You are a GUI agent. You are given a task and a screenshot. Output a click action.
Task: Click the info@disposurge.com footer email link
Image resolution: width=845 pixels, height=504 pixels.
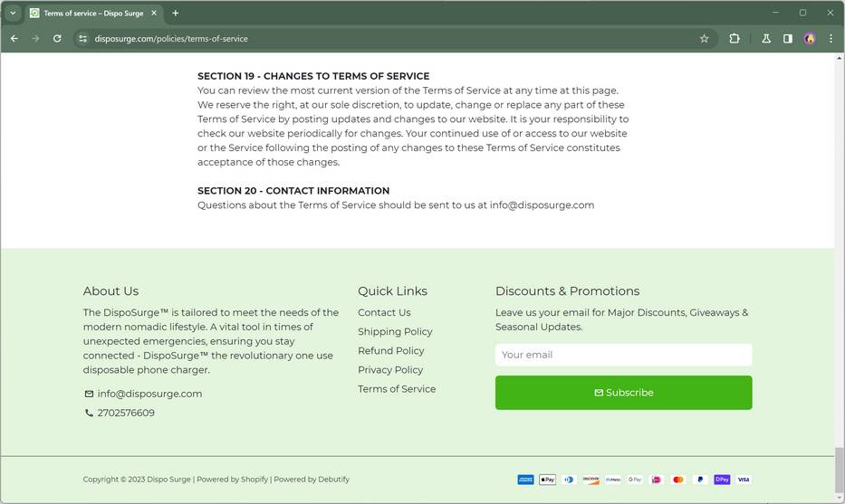pos(149,394)
